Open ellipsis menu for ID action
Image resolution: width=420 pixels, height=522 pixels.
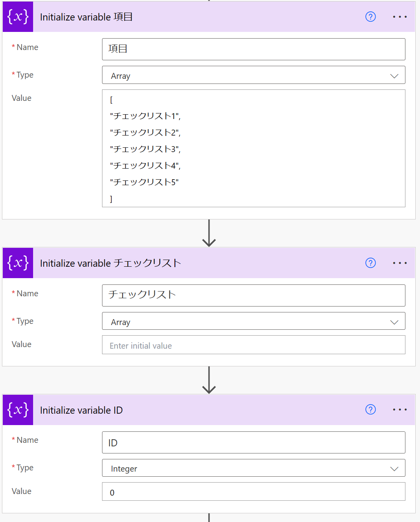(400, 409)
